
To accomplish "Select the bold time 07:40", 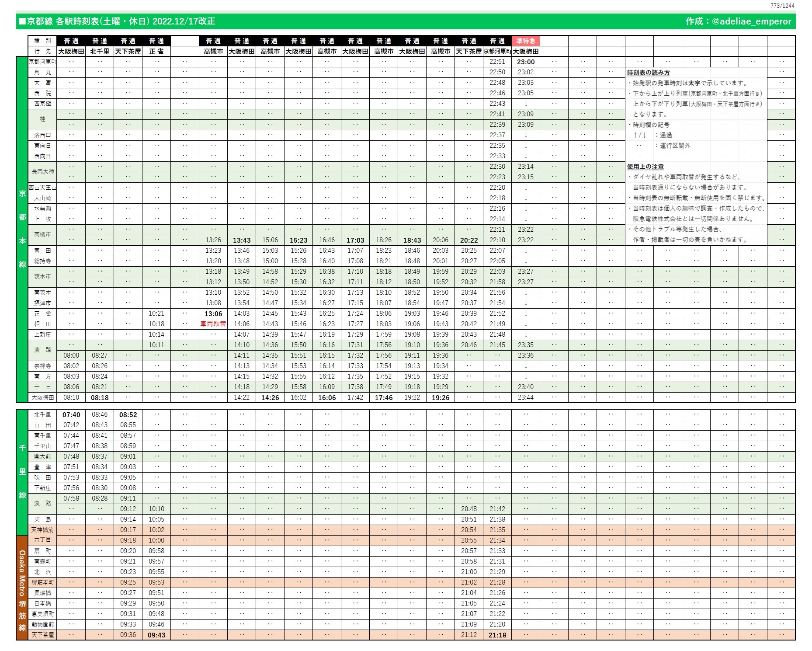I will pos(71,414).
